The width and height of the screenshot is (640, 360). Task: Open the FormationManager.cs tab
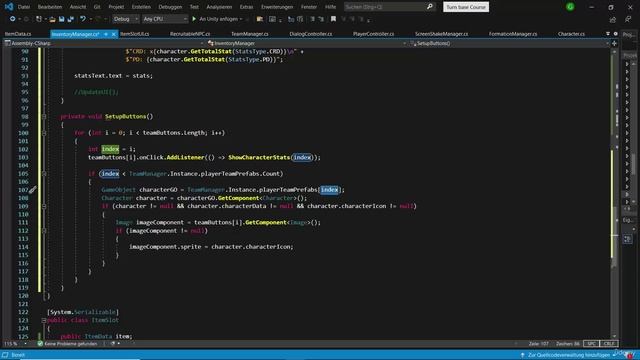pyautogui.click(x=513, y=34)
